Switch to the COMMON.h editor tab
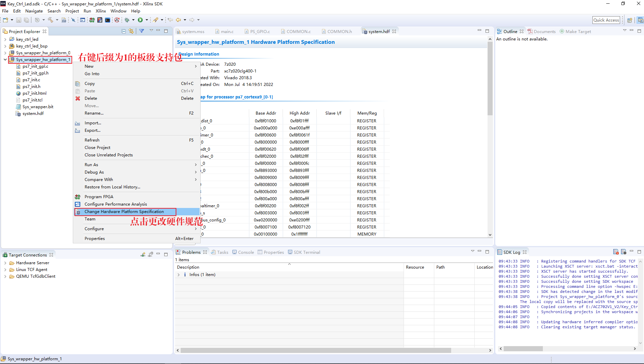Viewport: 644px width, 364px height. (336, 31)
